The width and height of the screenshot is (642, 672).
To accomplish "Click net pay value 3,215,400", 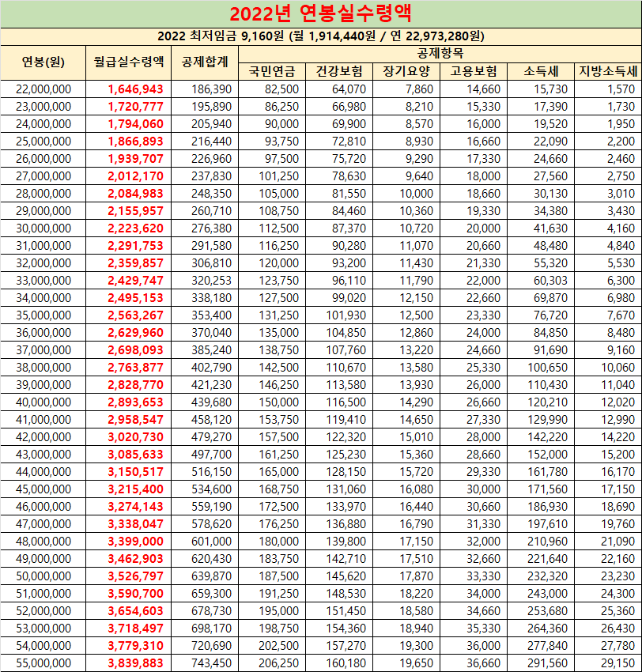I will (135, 489).
